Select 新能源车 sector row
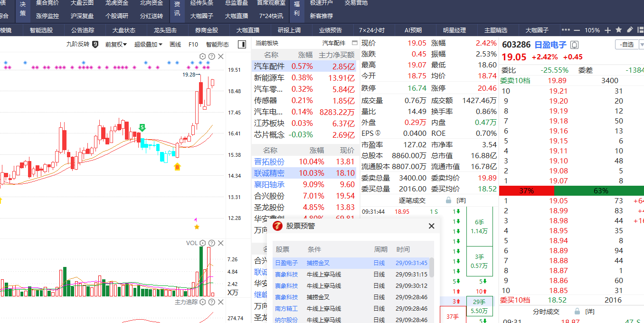Screen dimensions: 644x323 [304, 78]
